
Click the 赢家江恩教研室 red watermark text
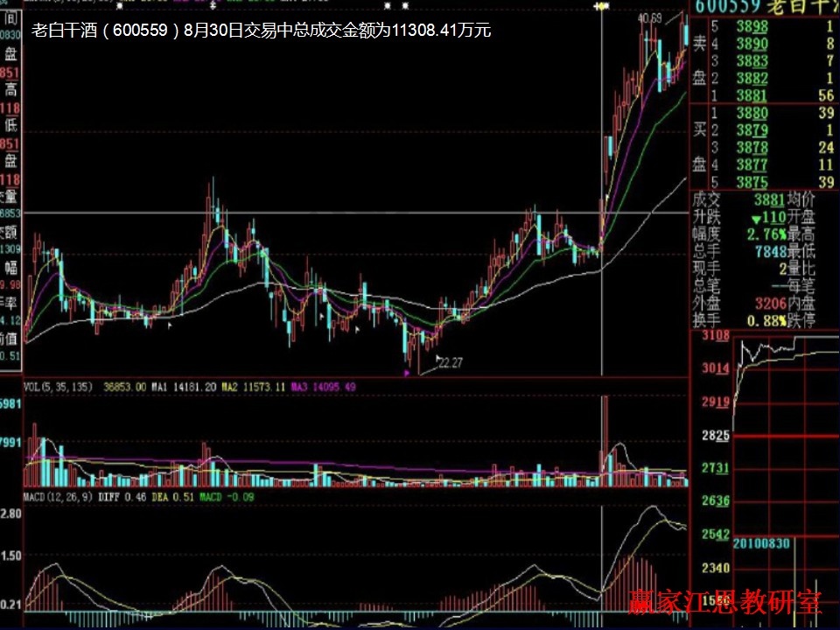[724, 602]
